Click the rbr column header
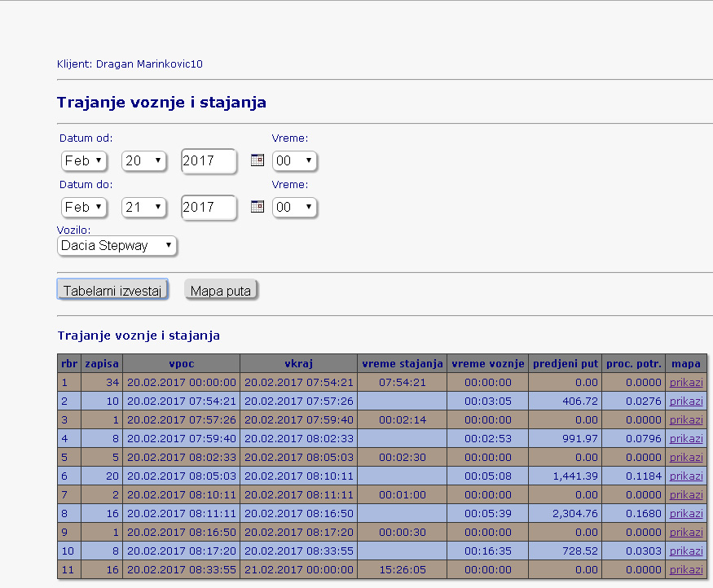The image size is (713, 588). click(69, 363)
